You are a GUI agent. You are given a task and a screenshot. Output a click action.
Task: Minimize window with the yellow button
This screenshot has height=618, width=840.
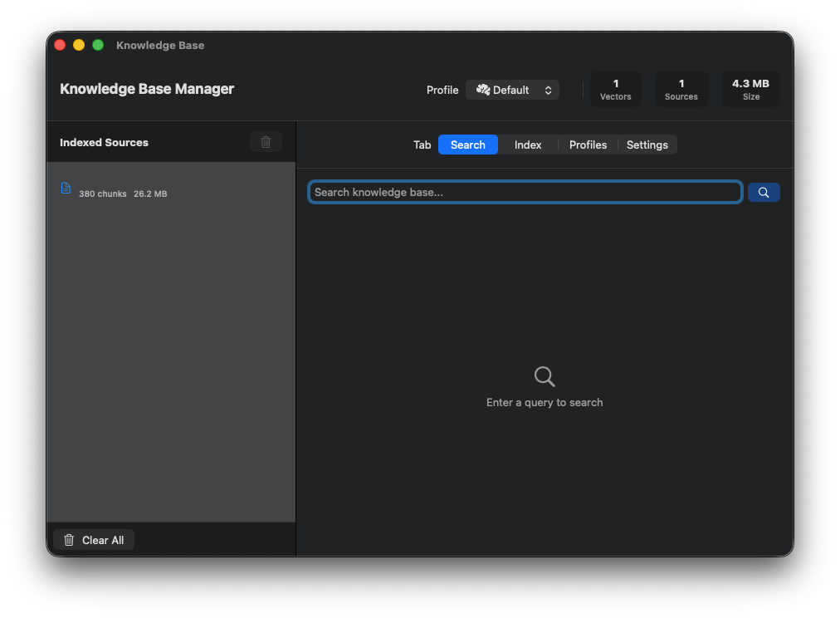tap(79, 45)
